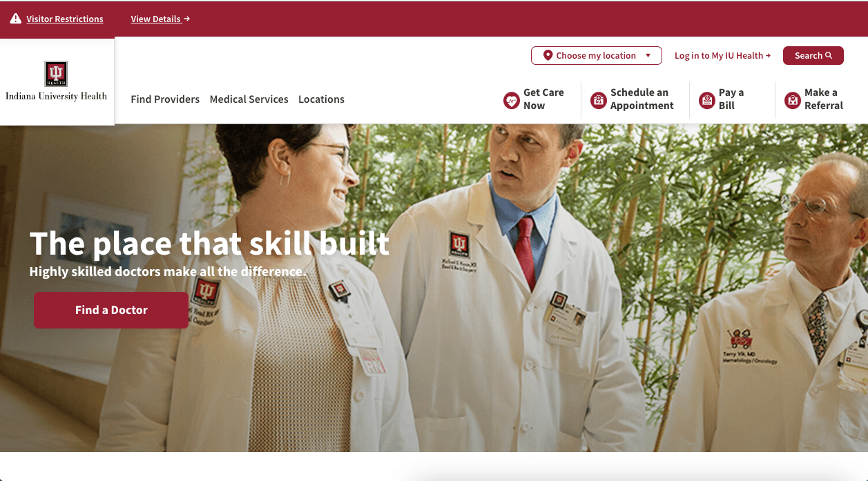Click the Indiana University Health logo
Viewport: 868px width, 481px height.
coord(57,81)
